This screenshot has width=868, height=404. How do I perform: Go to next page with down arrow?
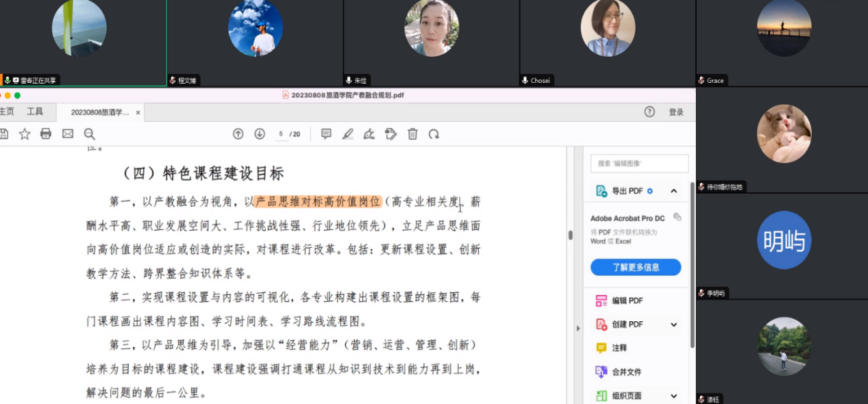click(x=260, y=134)
